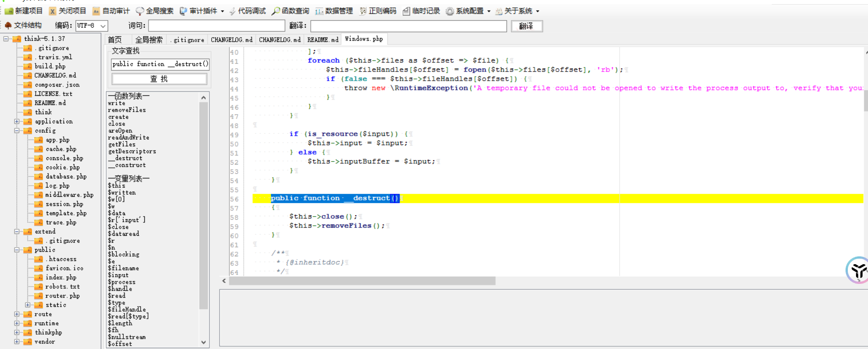Select $filename in variable list
The width and height of the screenshot is (868, 349).
pos(123,268)
